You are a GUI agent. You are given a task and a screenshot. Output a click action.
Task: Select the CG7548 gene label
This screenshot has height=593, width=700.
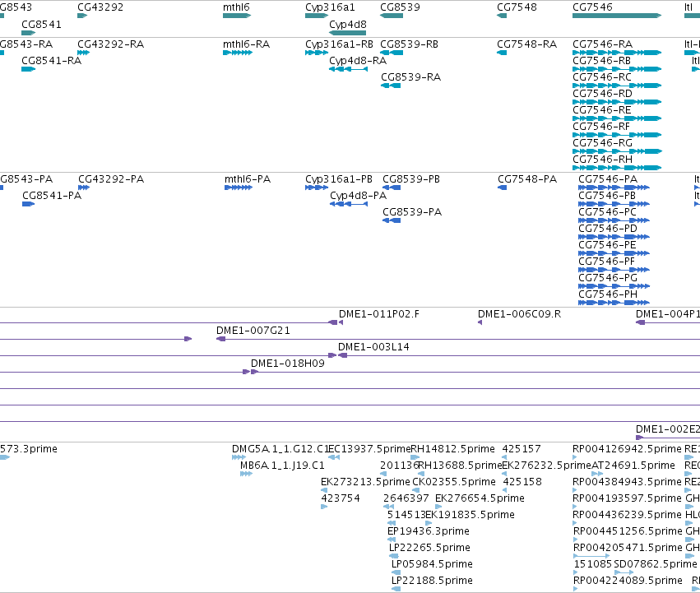pyautogui.click(x=517, y=7)
